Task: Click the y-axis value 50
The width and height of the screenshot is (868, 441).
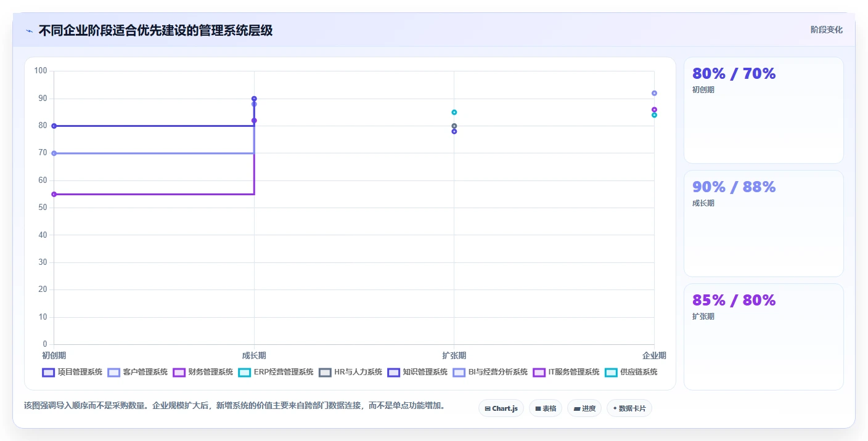Action: coord(43,208)
